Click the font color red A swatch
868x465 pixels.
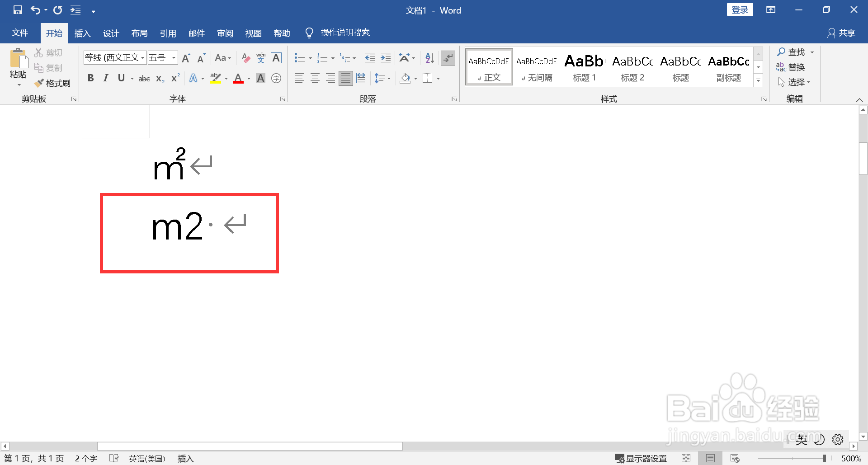(238, 79)
